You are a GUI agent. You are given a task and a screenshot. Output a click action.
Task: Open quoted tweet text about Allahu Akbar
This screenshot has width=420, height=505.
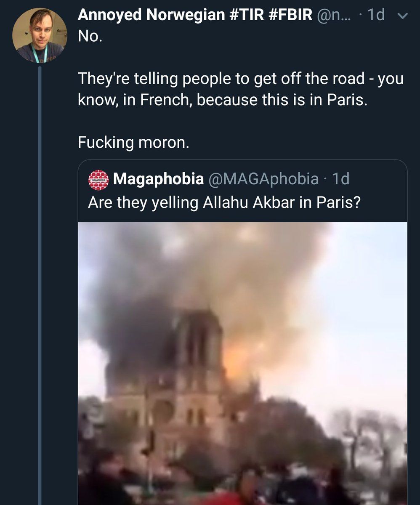tap(224, 202)
